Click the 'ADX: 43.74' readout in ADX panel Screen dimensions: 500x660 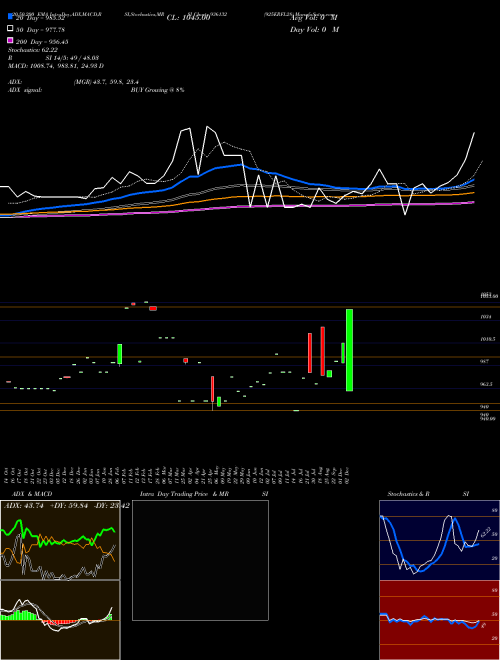click(x=24, y=506)
